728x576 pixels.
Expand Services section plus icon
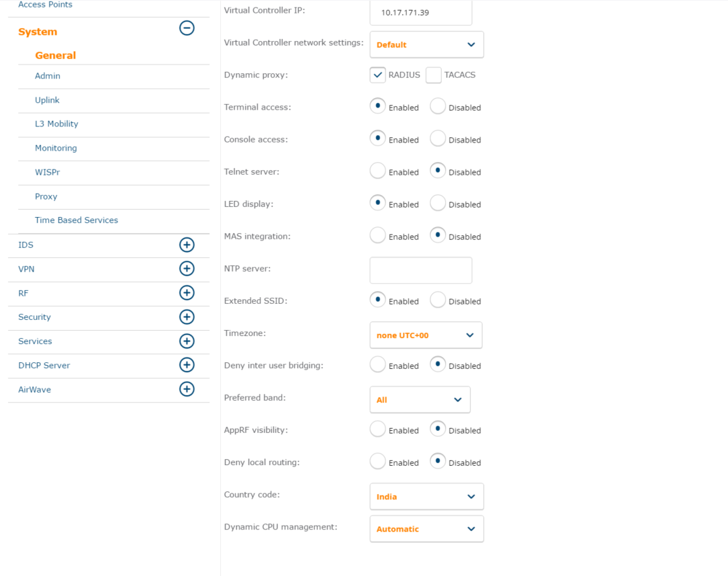(x=187, y=341)
